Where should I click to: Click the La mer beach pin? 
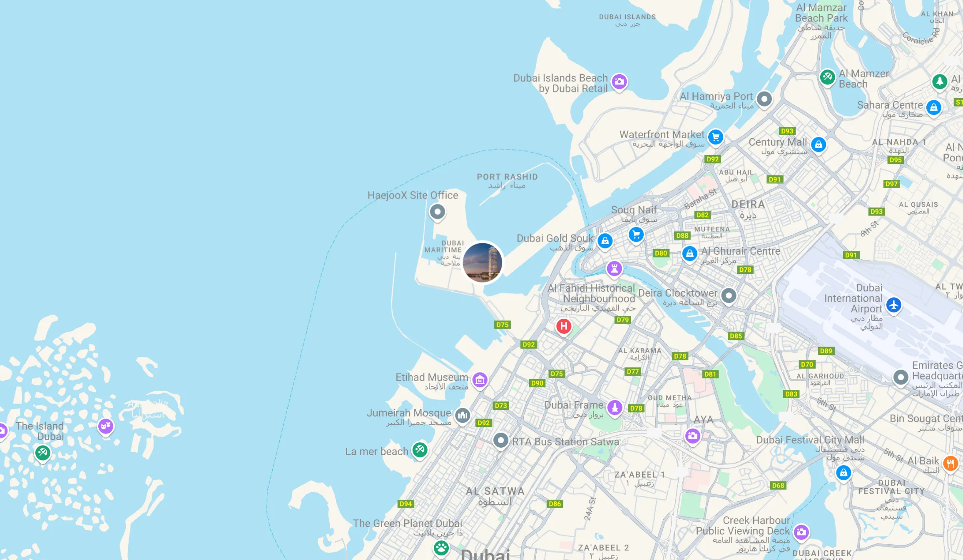pyautogui.click(x=420, y=450)
